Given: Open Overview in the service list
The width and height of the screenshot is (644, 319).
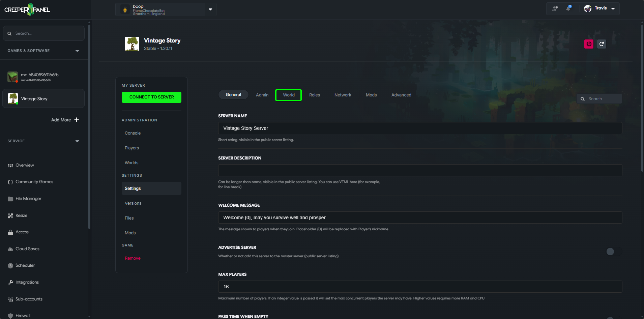Looking at the screenshot, I should (25, 165).
